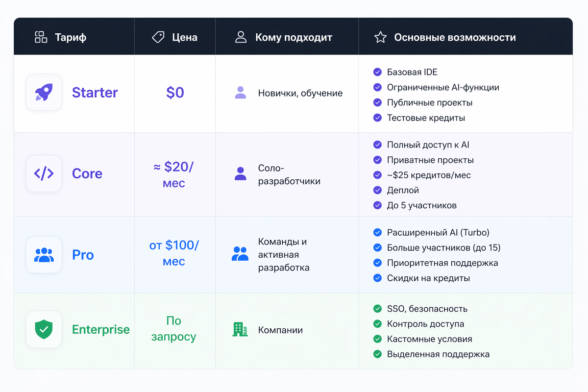Click the checkmark beside Приватные проекты

tap(377, 160)
